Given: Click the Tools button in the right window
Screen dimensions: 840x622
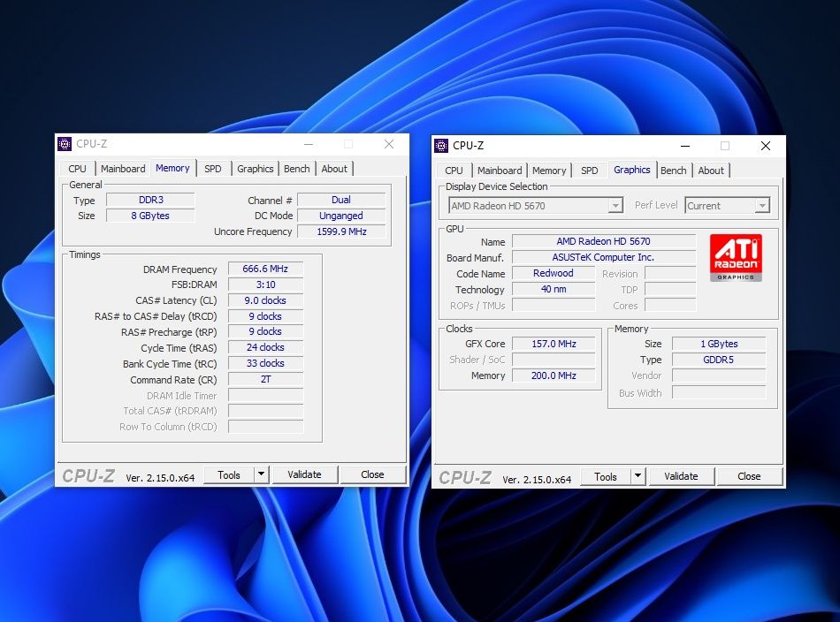Looking at the screenshot, I should [x=606, y=476].
